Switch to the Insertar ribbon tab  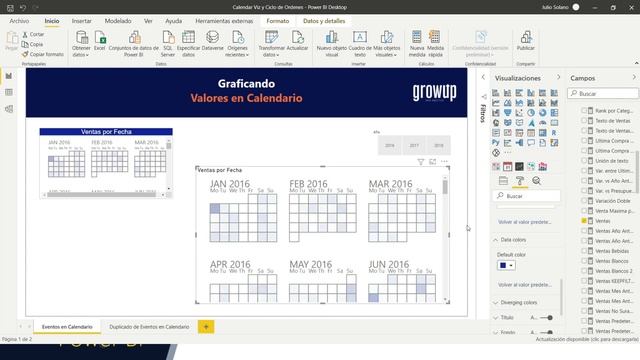82,21
